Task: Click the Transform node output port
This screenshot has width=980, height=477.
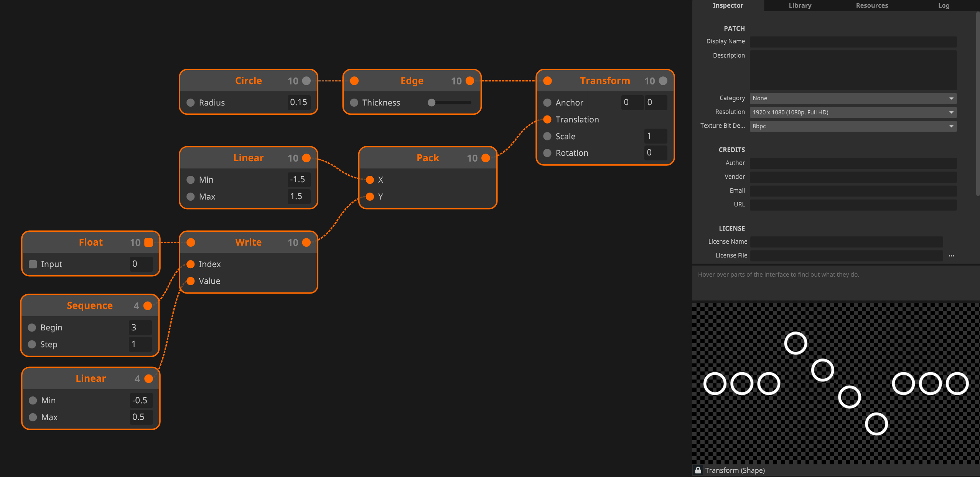Action: [663, 81]
